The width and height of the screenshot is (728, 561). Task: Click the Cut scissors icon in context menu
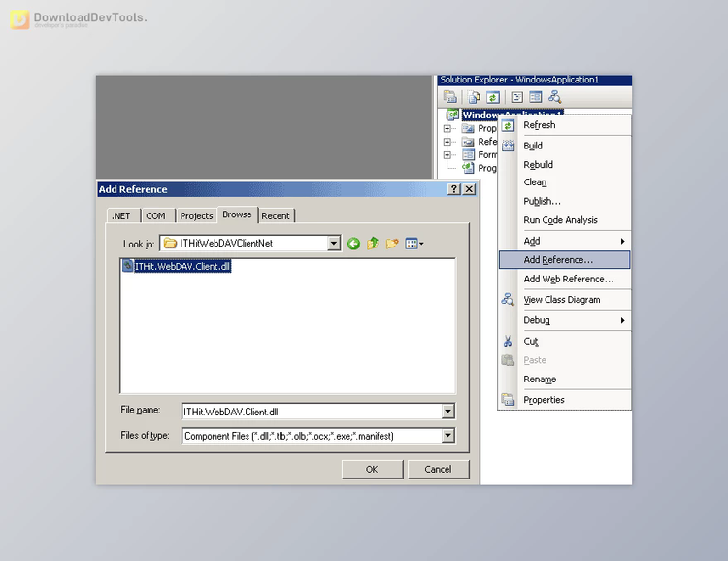pyautogui.click(x=508, y=341)
